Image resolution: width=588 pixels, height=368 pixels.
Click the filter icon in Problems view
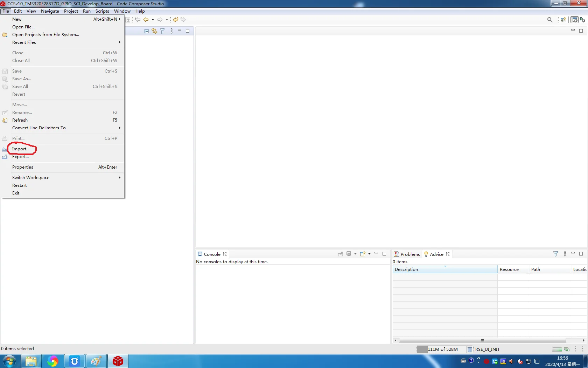[555, 254]
